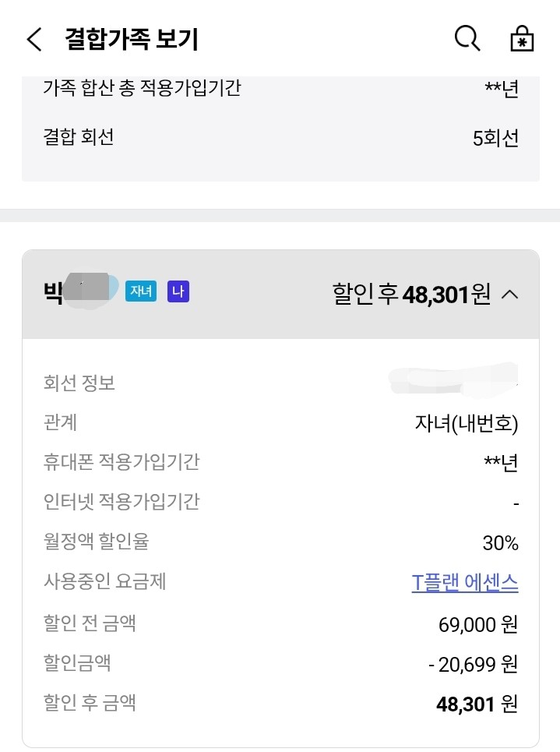
Task: Tap the masked phone number beside 회선 정보
Action: click(x=453, y=380)
